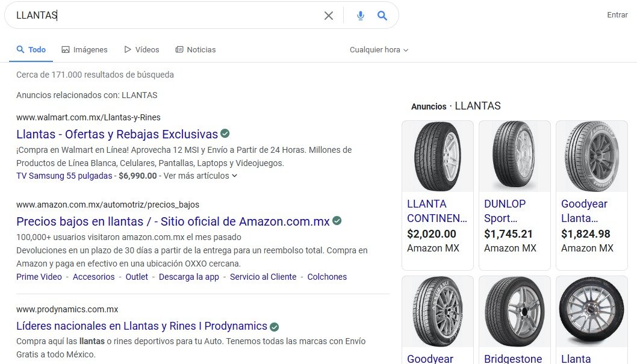
Task: Open the TV Samsung 55 pulgadas link
Action: click(64, 176)
